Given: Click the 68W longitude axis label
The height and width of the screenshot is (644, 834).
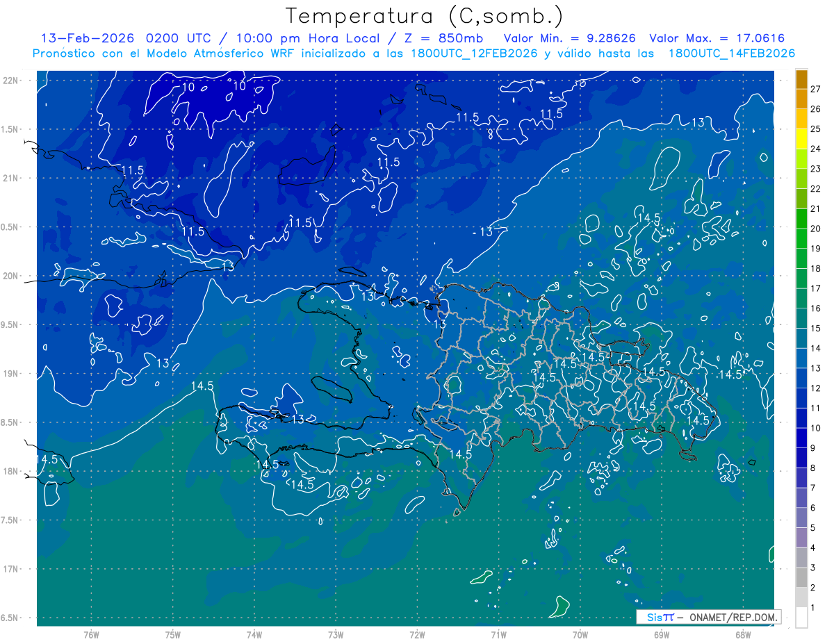Looking at the screenshot, I should (742, 634).
